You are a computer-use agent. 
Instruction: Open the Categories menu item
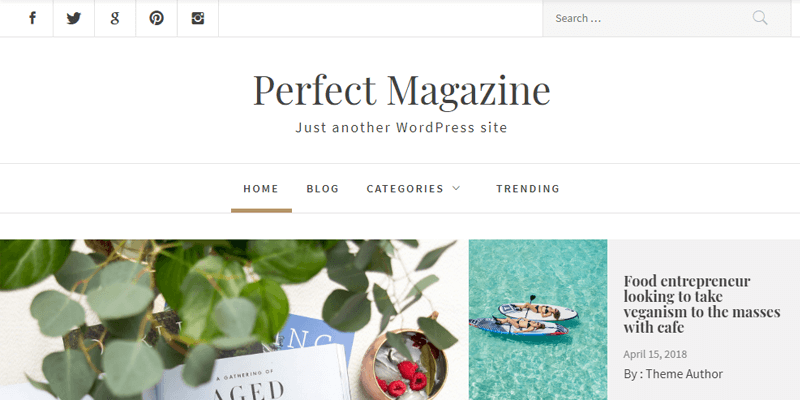coord(405,189)
